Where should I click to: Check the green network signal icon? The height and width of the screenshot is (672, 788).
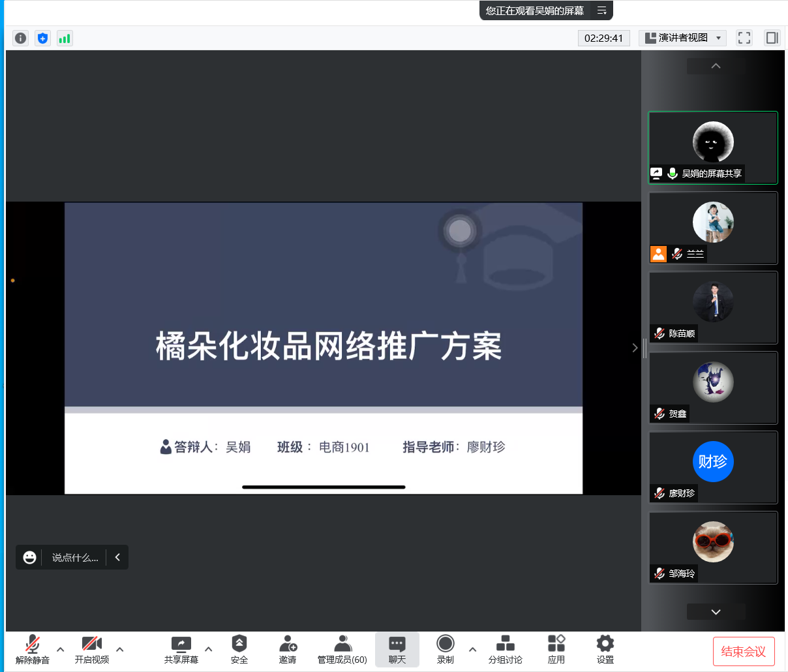(x=65, y=38)
